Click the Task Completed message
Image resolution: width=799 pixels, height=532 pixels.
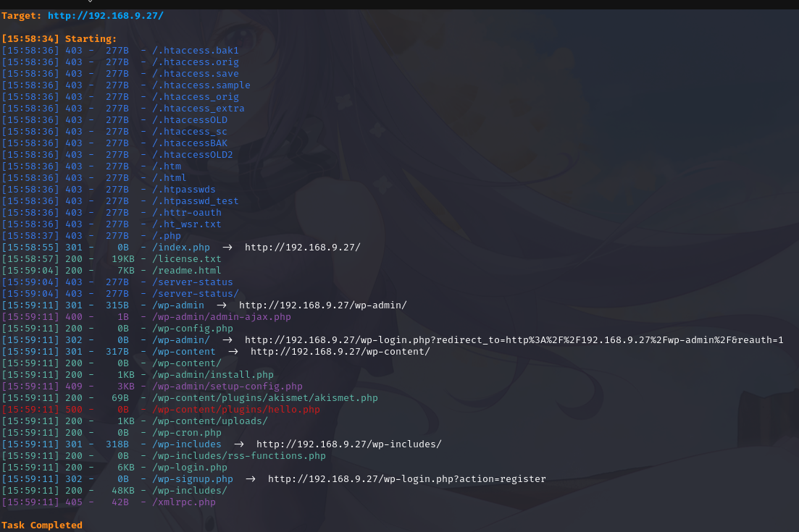(42, 525)
